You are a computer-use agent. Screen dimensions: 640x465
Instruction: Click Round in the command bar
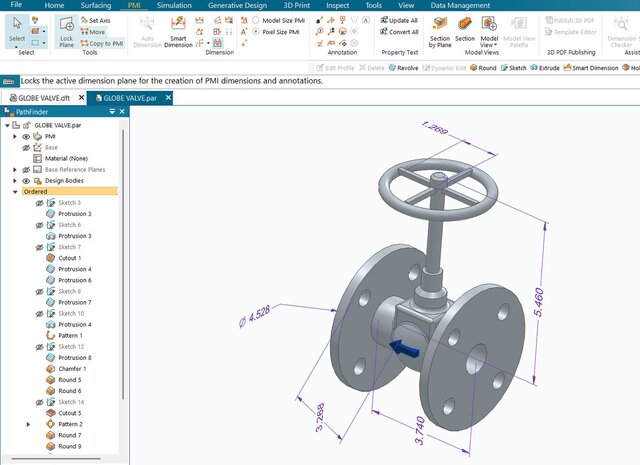[x=483, y=68]
